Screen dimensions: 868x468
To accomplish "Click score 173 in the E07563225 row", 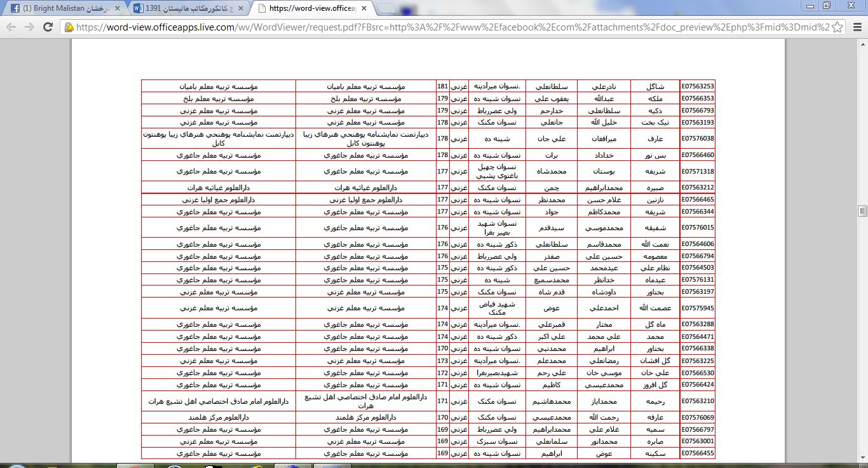I will (x=443, y=361).
